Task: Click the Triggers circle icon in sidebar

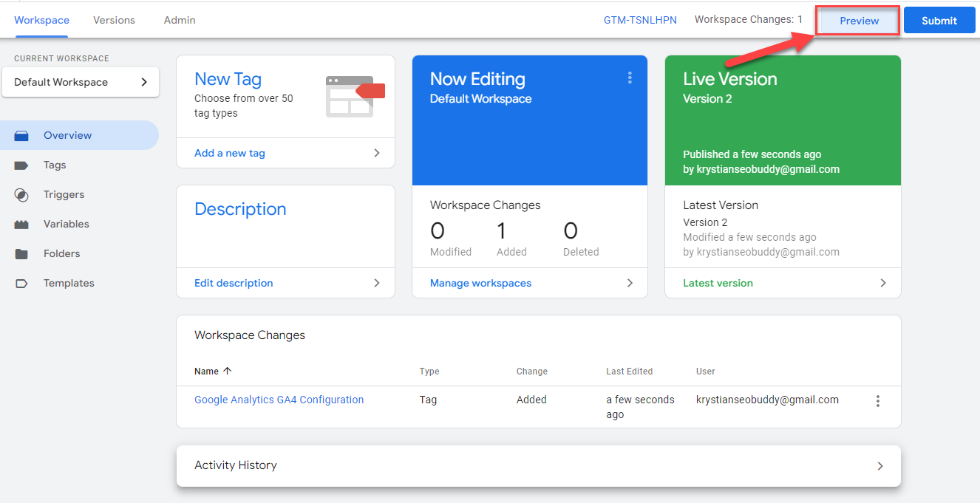Action: 21,195
